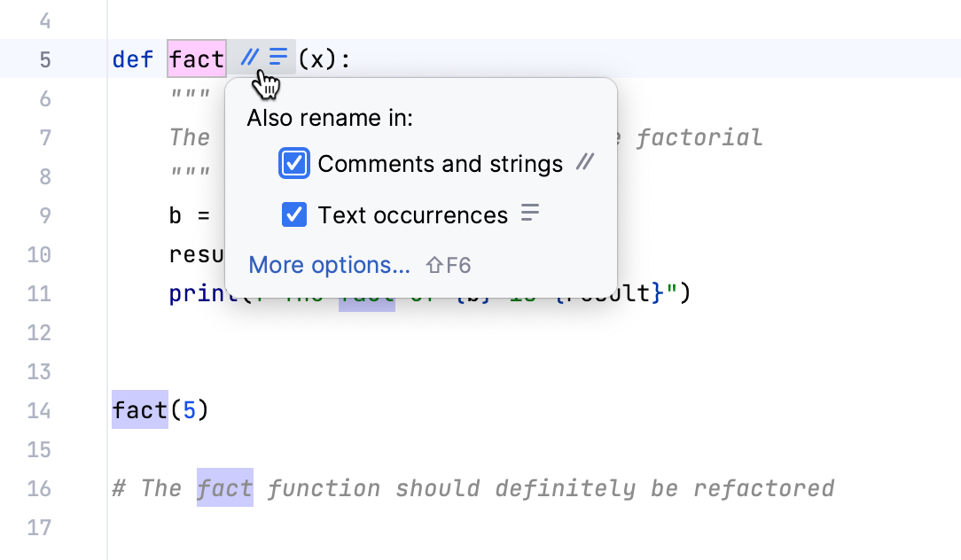This screenshot has width=961, height=560.
Task: Toggle the Text occurrences checkbox
Action: 293,214
